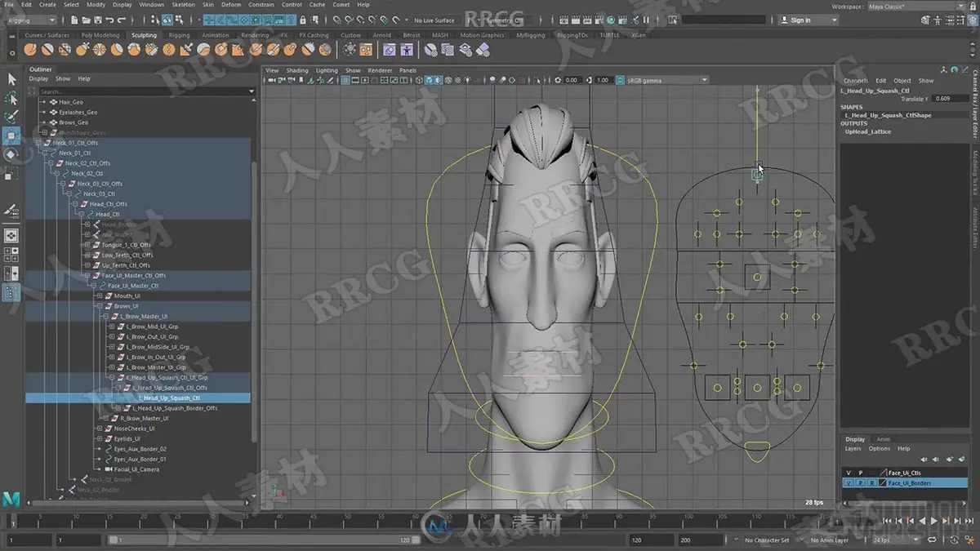Open the Constrain menu
Viewport: 980px width, 551px height.
pos(261,5)
